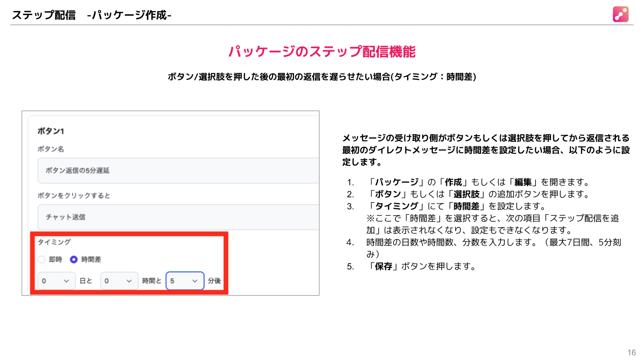Screen dimensions: 644x362
Task: Click the ※ note about ステップ配信を追加
Action: (x=493, y=224)
